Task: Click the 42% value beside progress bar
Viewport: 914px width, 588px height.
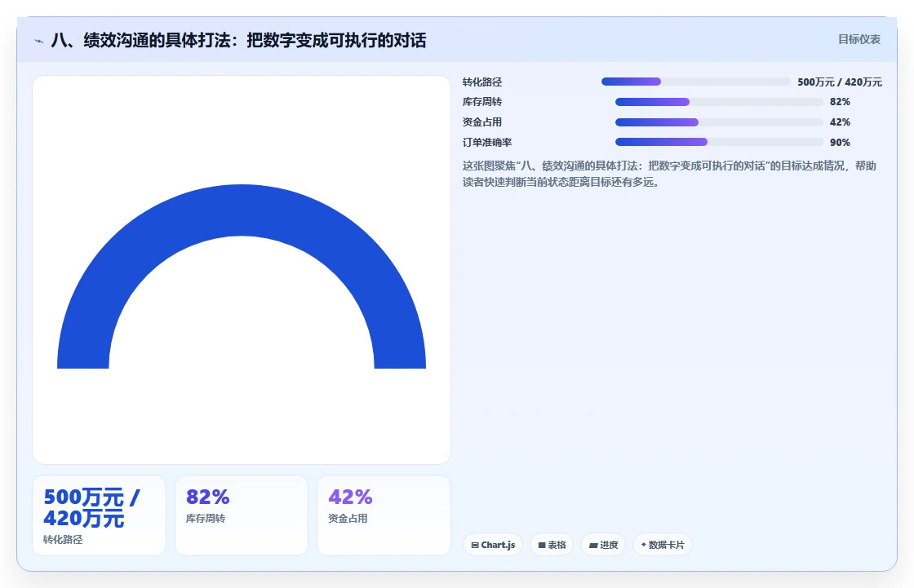Action: pyautogui.click(x=840, y=122)
